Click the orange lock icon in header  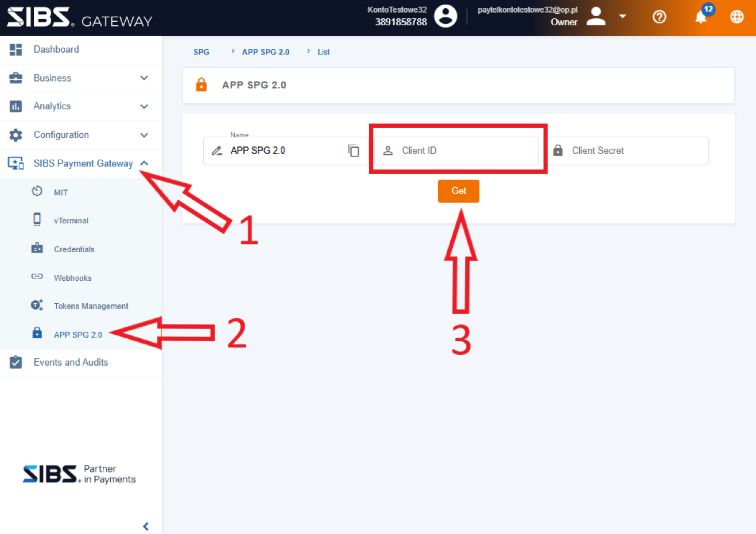tap(201, 85)
